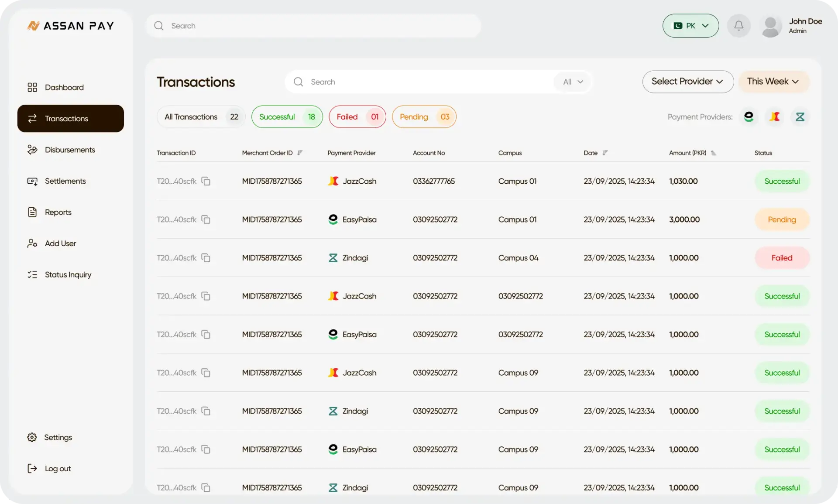The image size is (838, 504).
Task: Switch to the Successful transactions tab
Action: (x=287, y=117)
